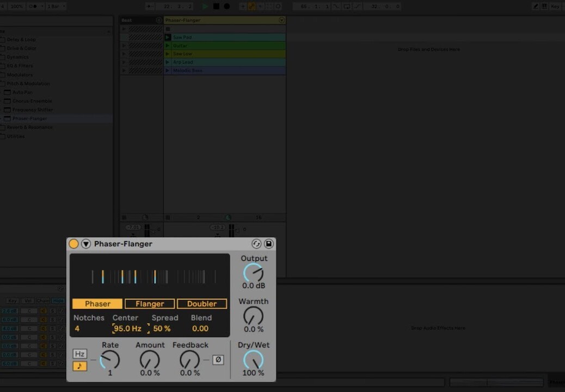Screen dimensions: 565x392
Task: Click the Chorus-Ensemble device icon in browser
Action: (x=7, y=101)
